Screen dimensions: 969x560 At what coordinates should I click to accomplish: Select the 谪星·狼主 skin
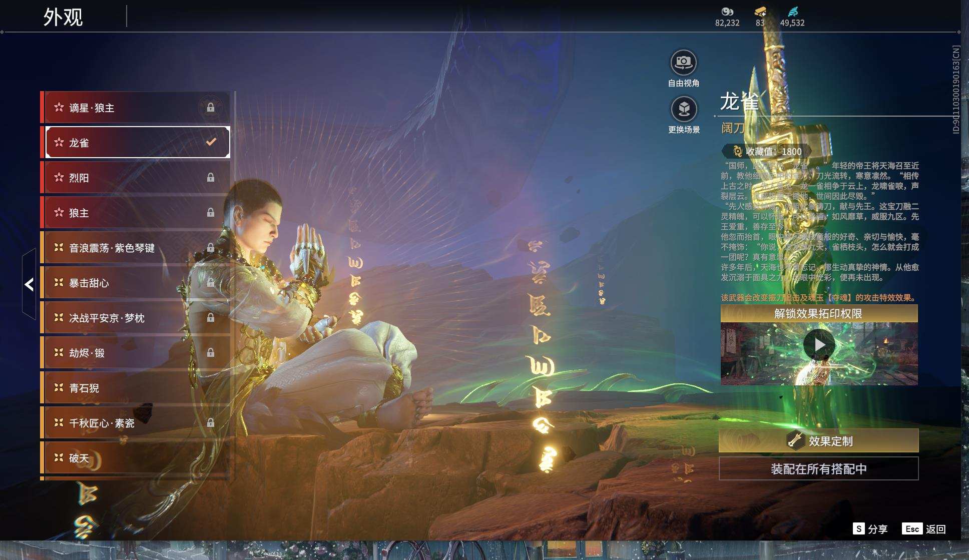[135, 108]
